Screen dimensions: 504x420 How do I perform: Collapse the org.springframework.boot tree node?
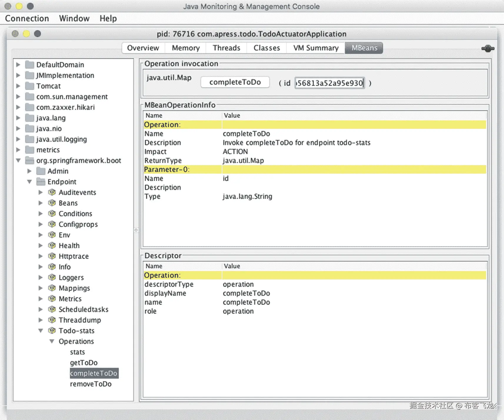tap(18, 160)
